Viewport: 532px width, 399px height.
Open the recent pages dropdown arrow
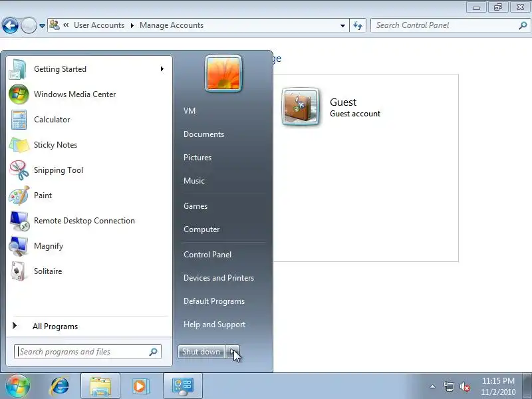tap(42, 26)
